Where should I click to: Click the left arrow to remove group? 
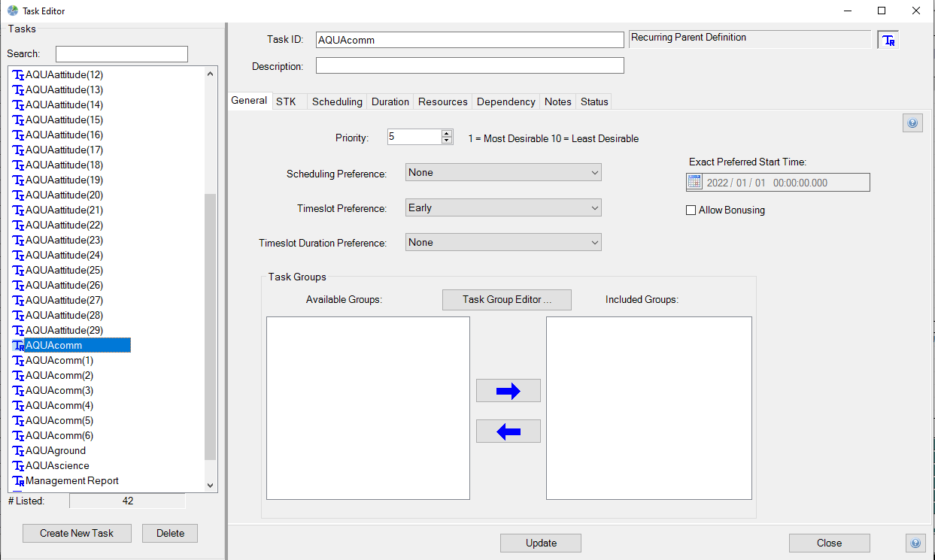point(508,431)
